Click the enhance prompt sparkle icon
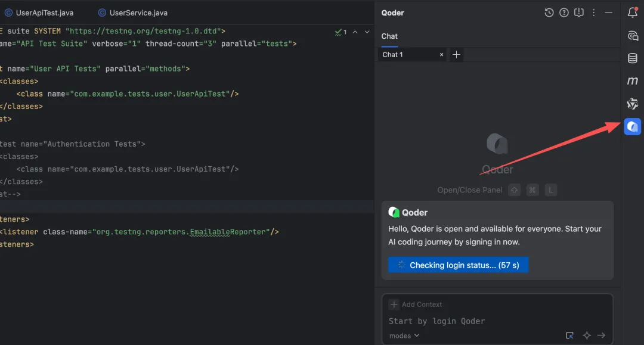The height and width of the screenshot is (345, 644). 587,335
